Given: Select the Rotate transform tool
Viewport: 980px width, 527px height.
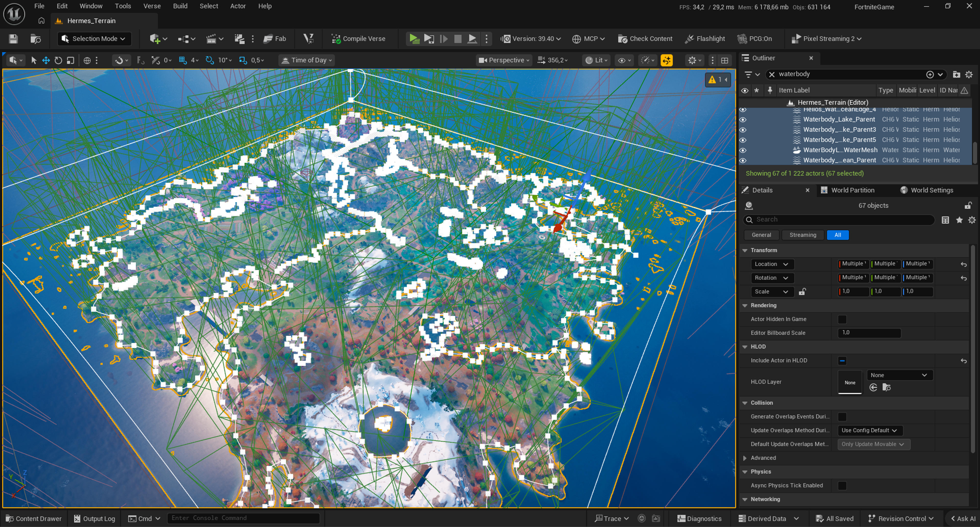Looking at the screenshot, I should 58,60.
